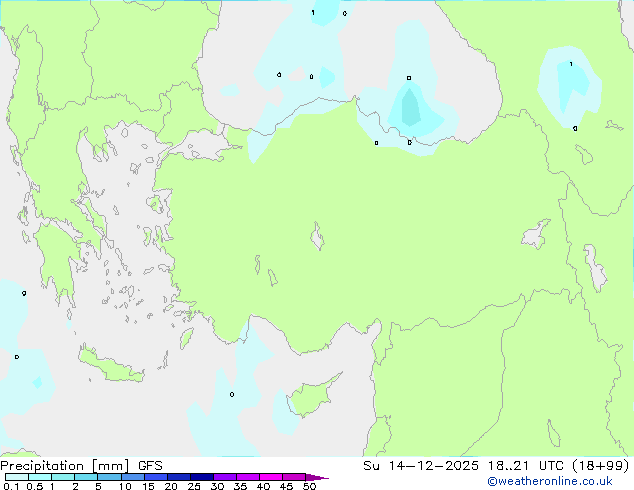Click the 'GFS' model label

pyautogui.click(x=150, y=466)
